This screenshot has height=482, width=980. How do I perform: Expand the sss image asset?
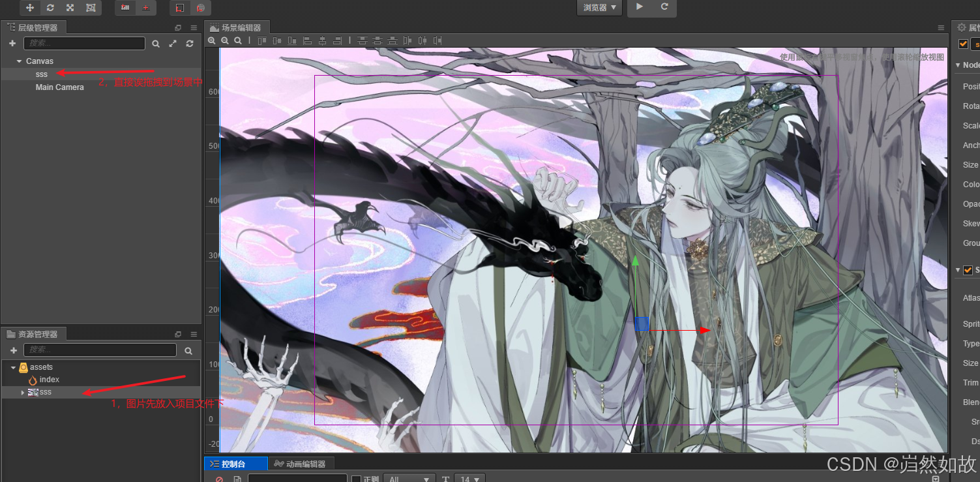click(x=23, y=392)
